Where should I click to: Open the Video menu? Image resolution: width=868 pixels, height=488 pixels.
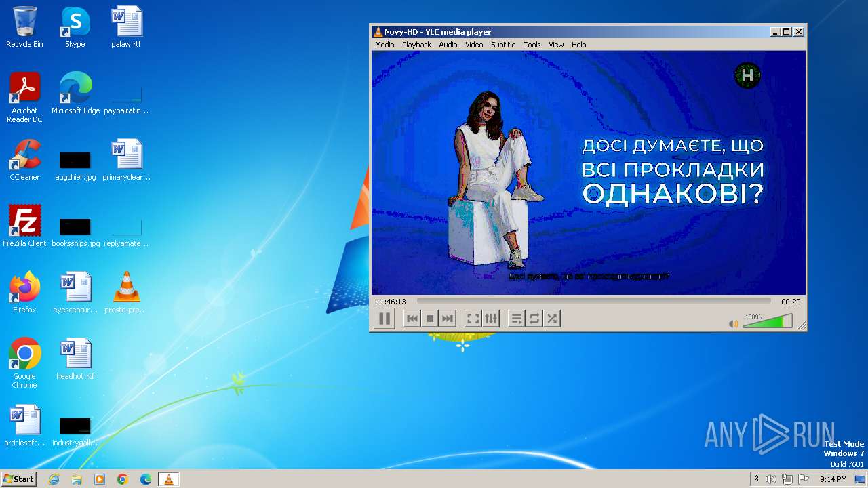[x=474, y=45]
